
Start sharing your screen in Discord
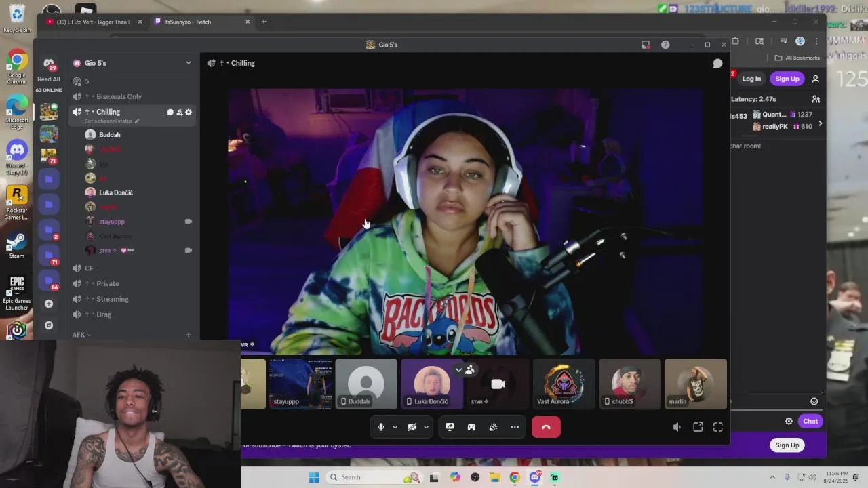tap(450, 427)
